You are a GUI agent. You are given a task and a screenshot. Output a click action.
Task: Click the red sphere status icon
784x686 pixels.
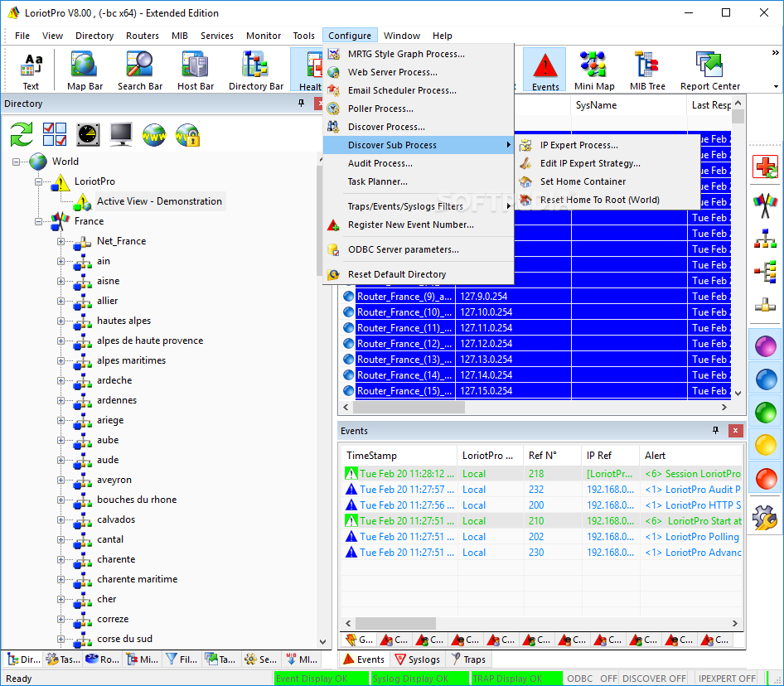tap(766, 479)
